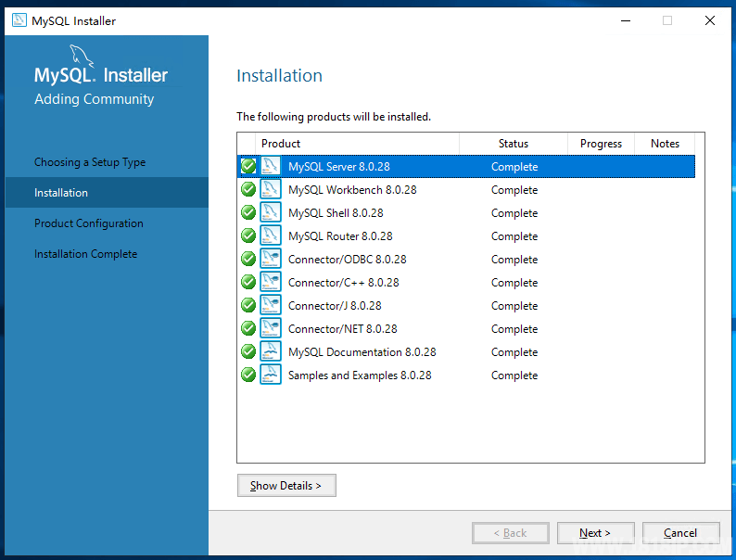Screen dimensions: 736x560
Task: Click the disabled Back button
Action: click(511, 533)
